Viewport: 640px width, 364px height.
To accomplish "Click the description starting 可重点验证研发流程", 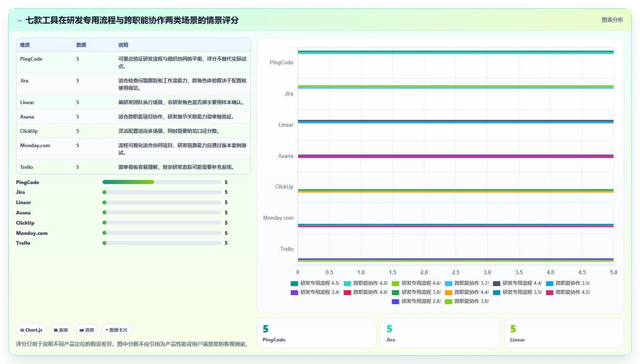I will [182, 63].
